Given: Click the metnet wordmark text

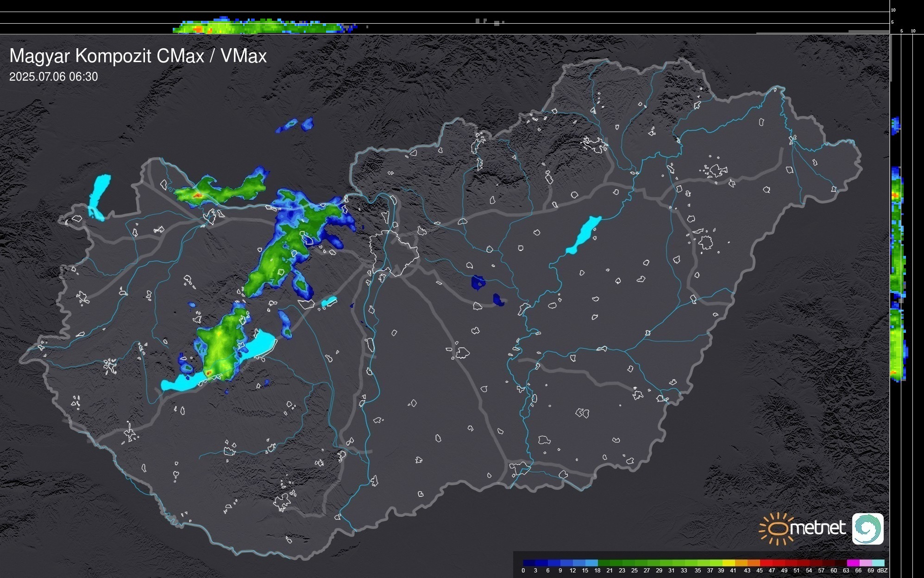Looking at the screenshot, I should [x=818, y=528].
